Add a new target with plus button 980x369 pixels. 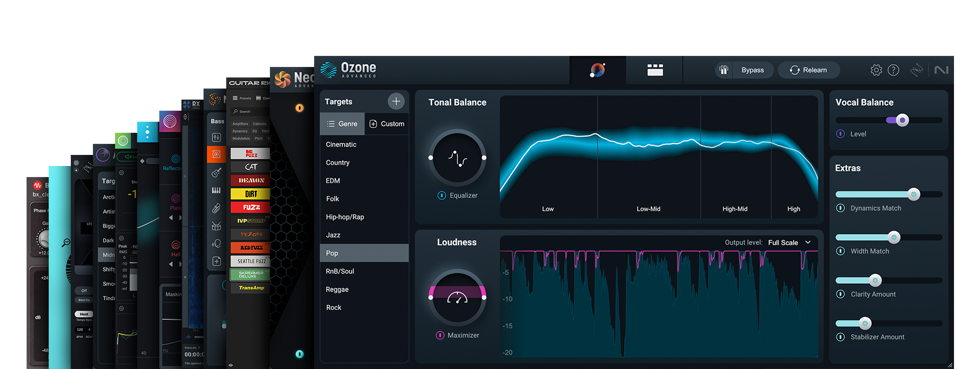[x=396, y=101]
